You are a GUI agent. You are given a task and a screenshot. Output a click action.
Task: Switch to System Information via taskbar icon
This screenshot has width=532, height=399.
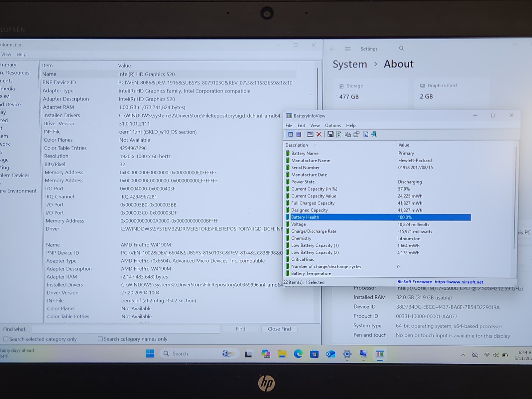[x=363, y=354]
